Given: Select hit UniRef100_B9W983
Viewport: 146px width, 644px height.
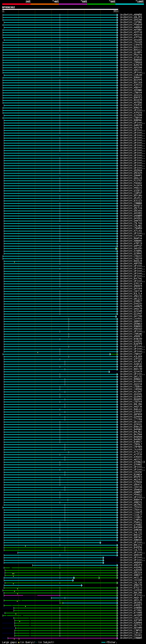Looking at the screenshot, I should click(x=131, y=326).
